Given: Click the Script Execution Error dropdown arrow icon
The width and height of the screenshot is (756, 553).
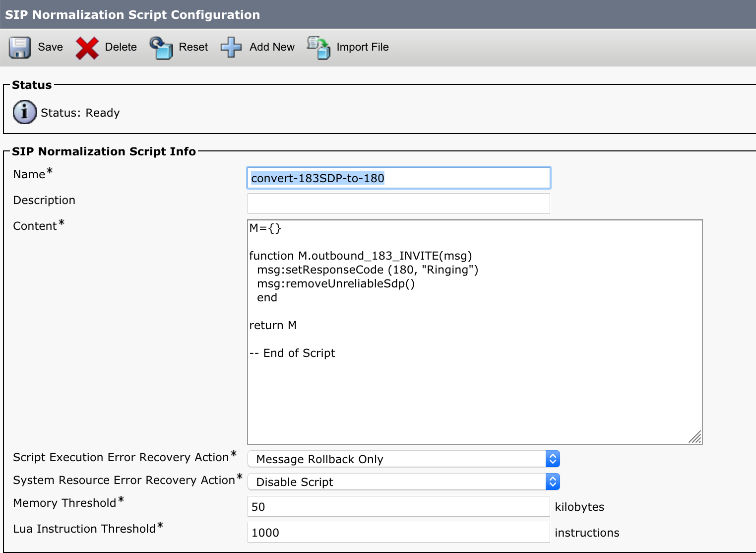Looking at the screenshot, I should coord(552,459).
